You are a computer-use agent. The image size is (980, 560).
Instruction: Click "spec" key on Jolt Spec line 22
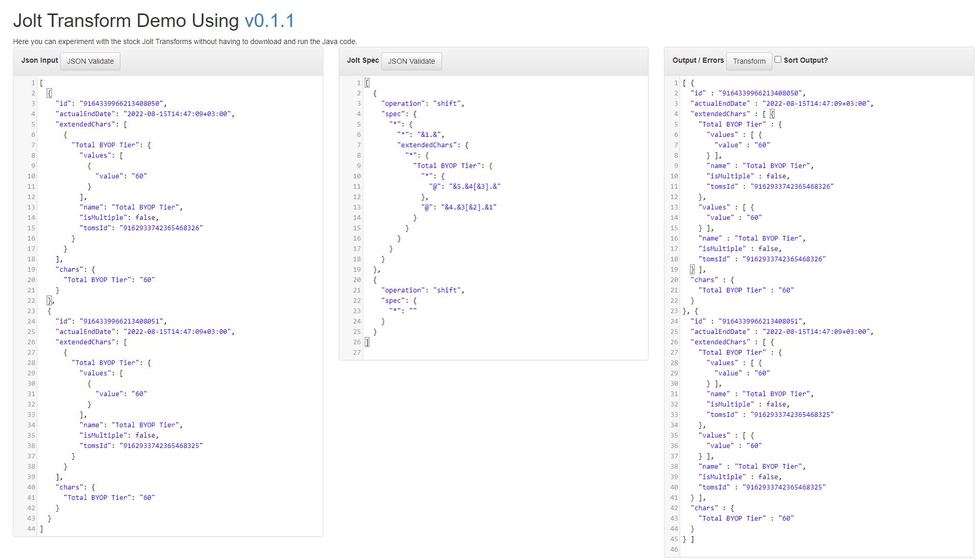(x=393, y=301)
